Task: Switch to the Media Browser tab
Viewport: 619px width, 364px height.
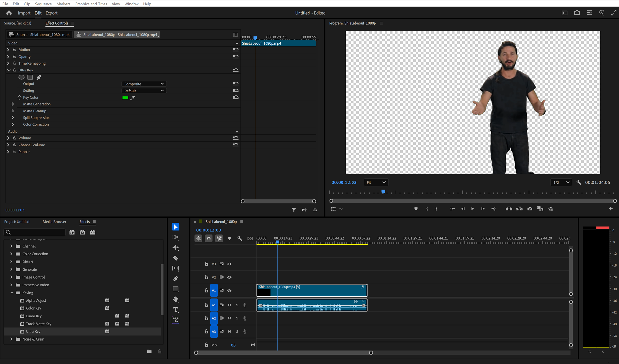Action: click(54, 222)
